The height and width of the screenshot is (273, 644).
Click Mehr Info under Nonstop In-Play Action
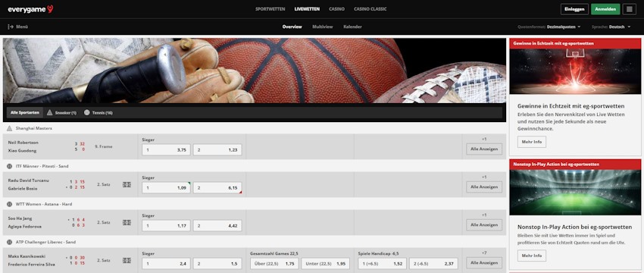(531, 256)
